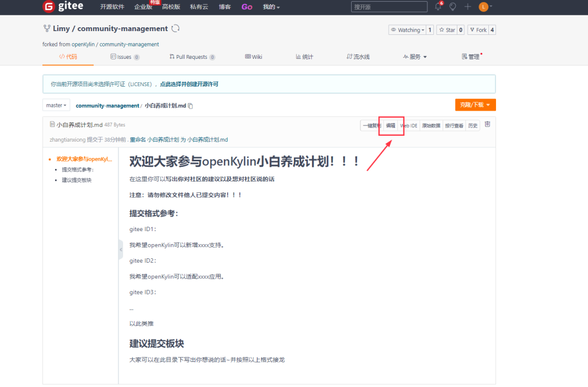Click the plus create-new icon
This screenshot has width=588, height=387.
(x=468, y=7)
